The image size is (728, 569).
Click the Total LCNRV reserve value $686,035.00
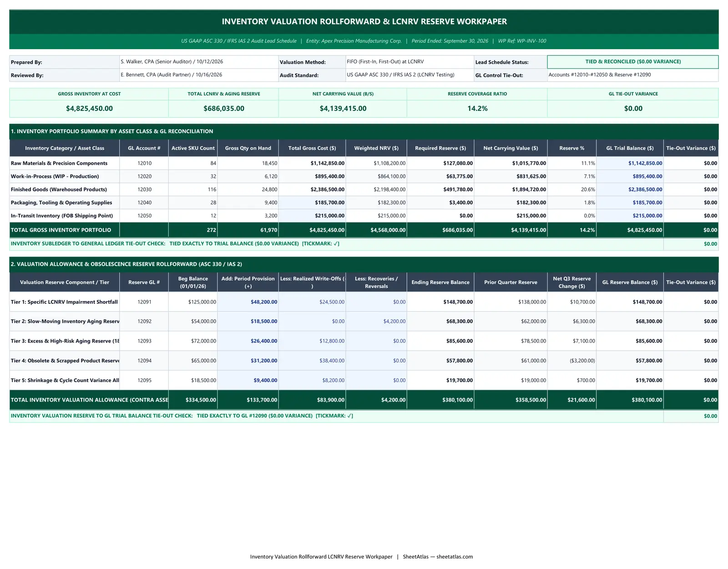coord(224,109)
